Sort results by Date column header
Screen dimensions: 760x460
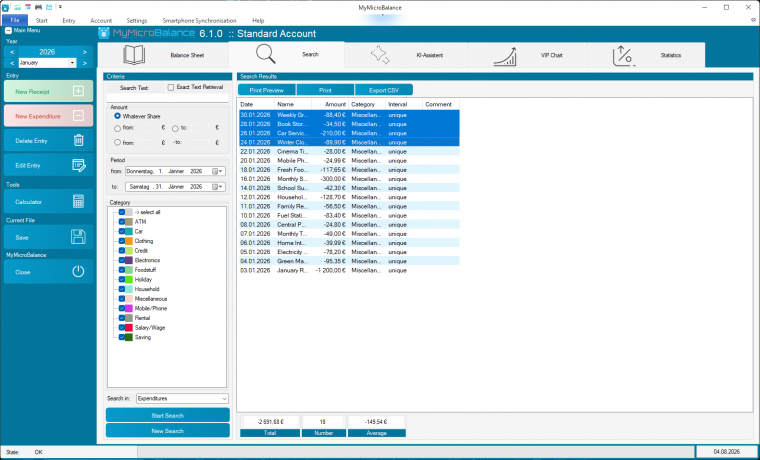(256, 104)
